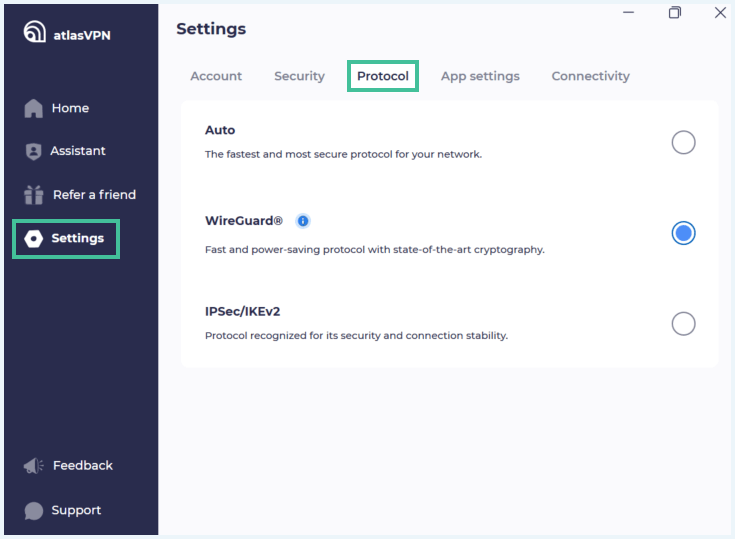
Task: Click the Refer a friend gift icon
Action: (x=34, y=195)
